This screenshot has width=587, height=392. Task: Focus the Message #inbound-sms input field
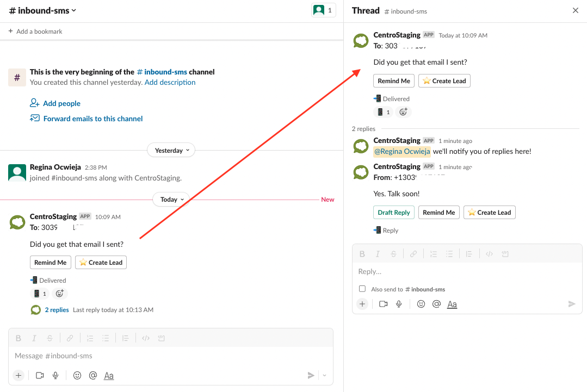[171, 356]
